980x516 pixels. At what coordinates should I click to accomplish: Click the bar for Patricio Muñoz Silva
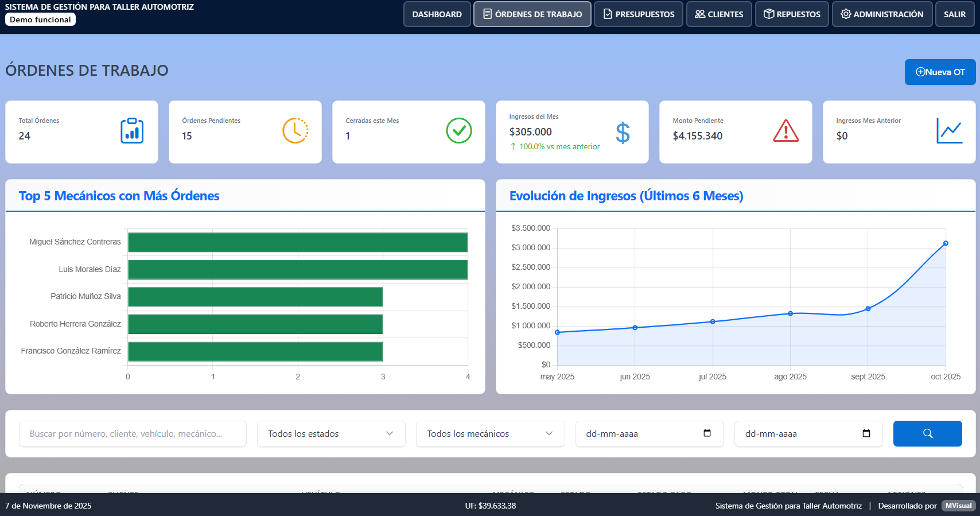coord(255,297)
